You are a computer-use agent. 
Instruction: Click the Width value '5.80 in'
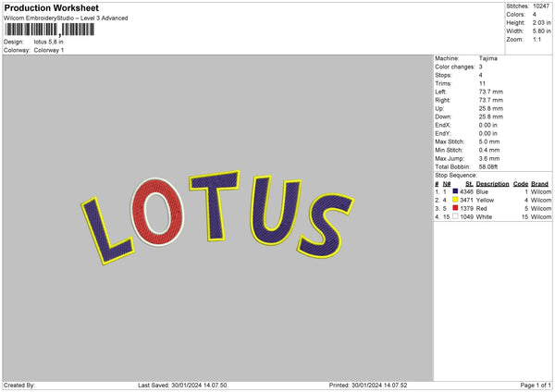tap(541, 31)
